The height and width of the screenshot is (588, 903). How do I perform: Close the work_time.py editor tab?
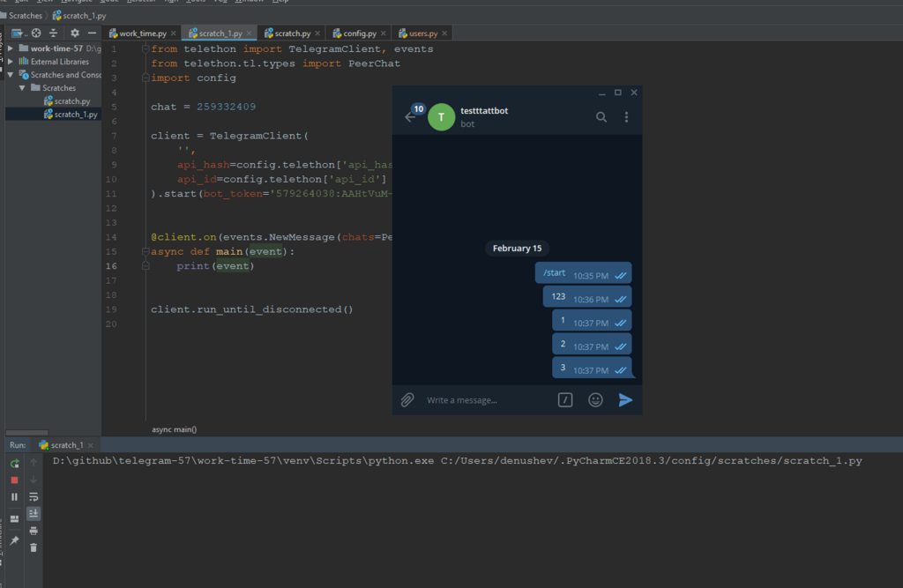pyautogui.click(x=174, y=33)
